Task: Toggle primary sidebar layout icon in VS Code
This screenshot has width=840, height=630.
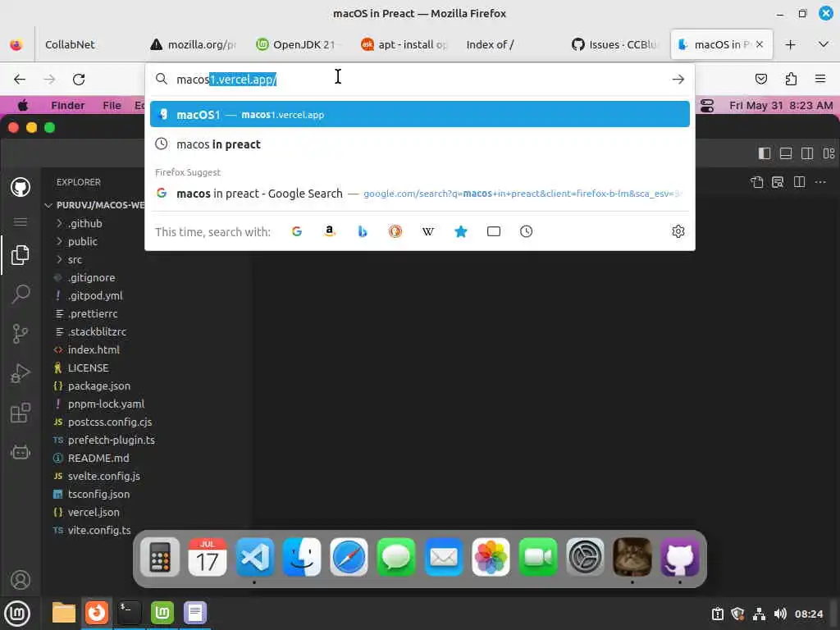Action: coord(765,153)
